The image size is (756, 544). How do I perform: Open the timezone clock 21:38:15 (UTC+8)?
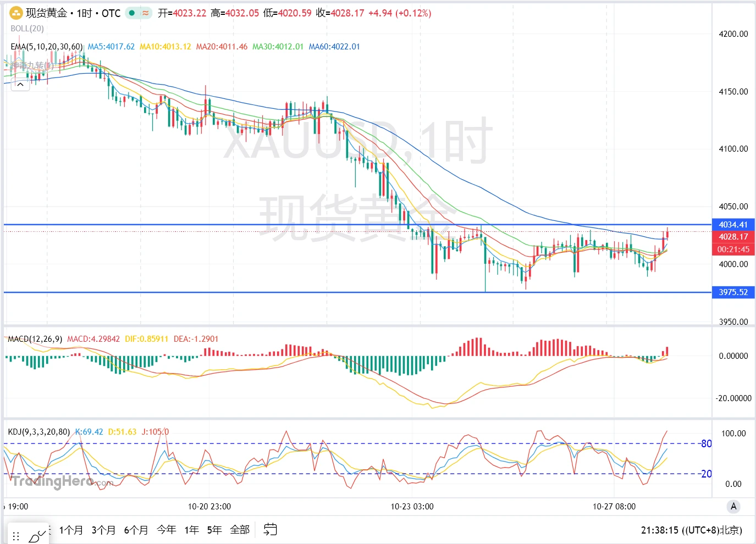691,530
